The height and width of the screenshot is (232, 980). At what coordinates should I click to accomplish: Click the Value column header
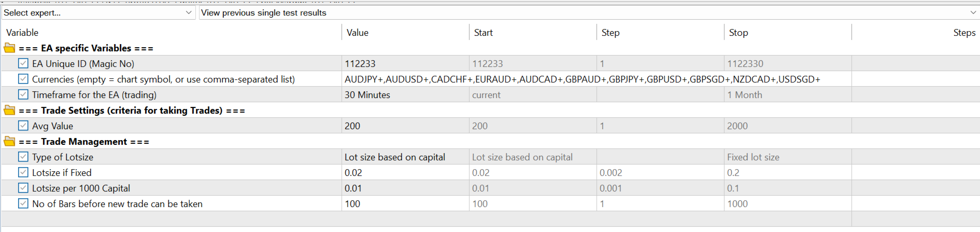pyautogui.click(x=358, y=33)
